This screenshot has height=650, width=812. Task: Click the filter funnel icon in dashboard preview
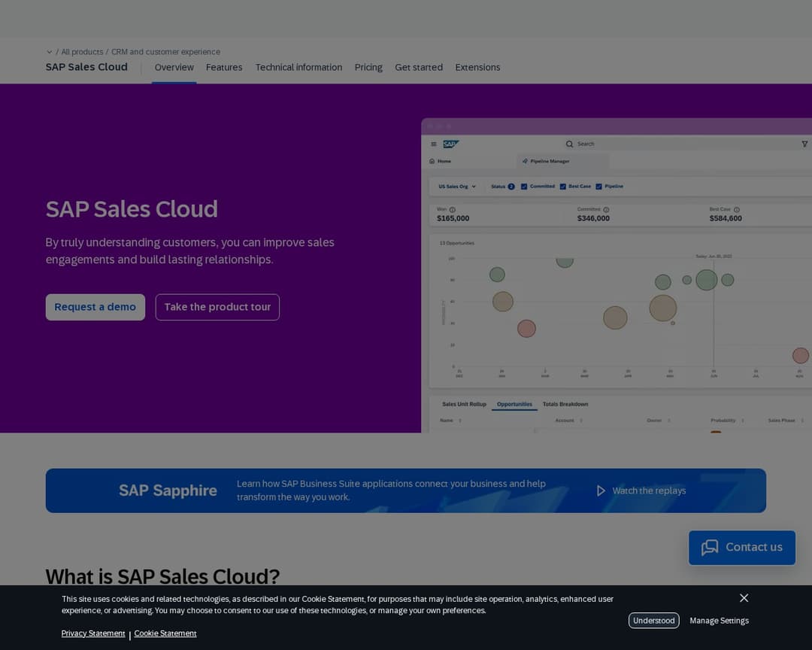click(x=804, y=144)
